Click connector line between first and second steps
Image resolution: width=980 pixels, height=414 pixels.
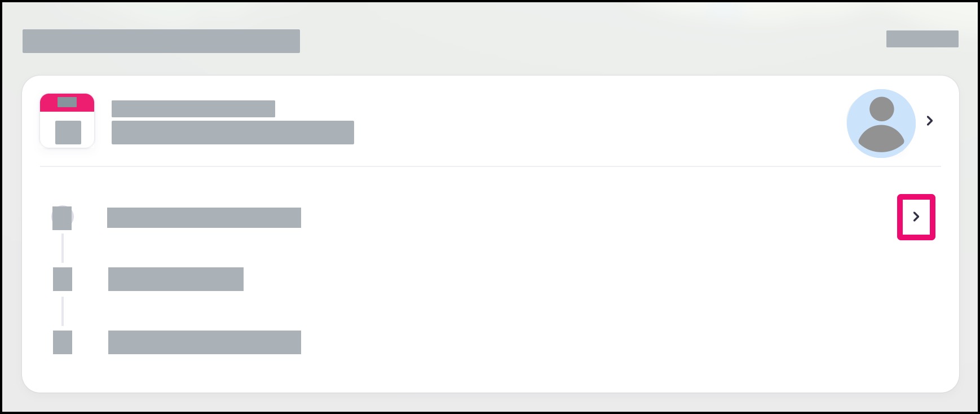[63, 249]
